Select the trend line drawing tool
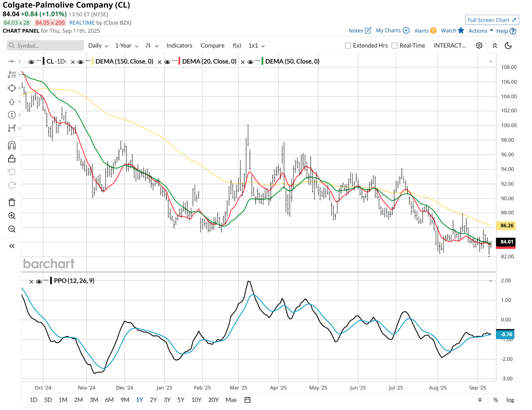This screenshot has height=410, width=532. tap(12, 61)
